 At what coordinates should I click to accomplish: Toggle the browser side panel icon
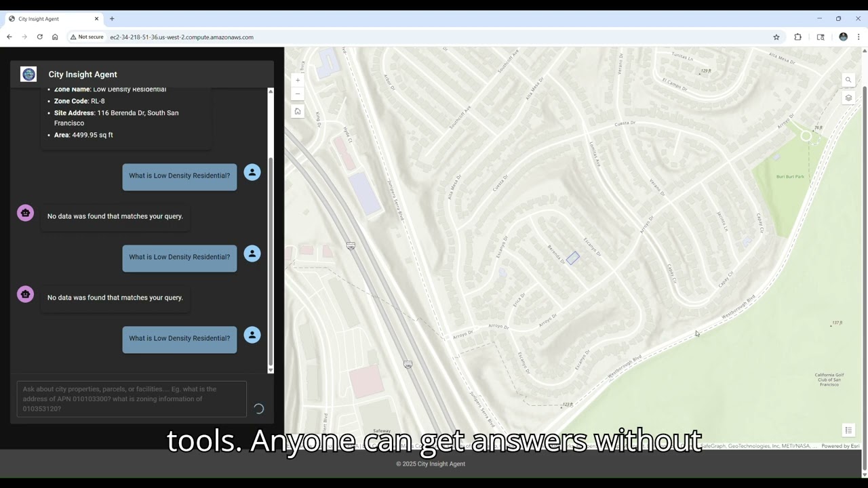coord(821,37)
